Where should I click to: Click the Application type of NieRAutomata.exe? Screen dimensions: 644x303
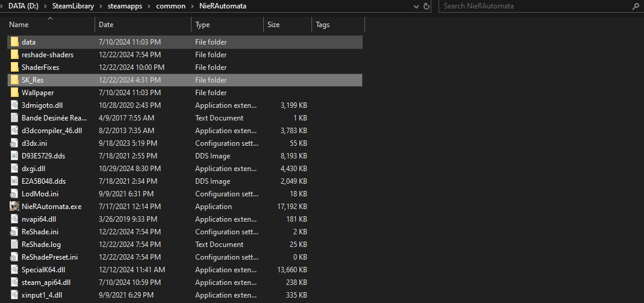[x=213, y=207]
